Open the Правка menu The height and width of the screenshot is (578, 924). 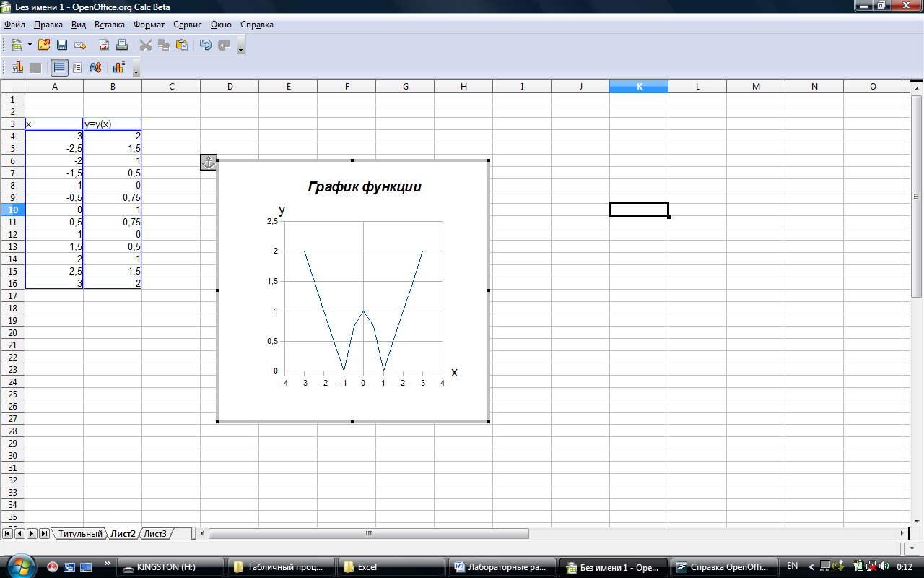point(48,25)
